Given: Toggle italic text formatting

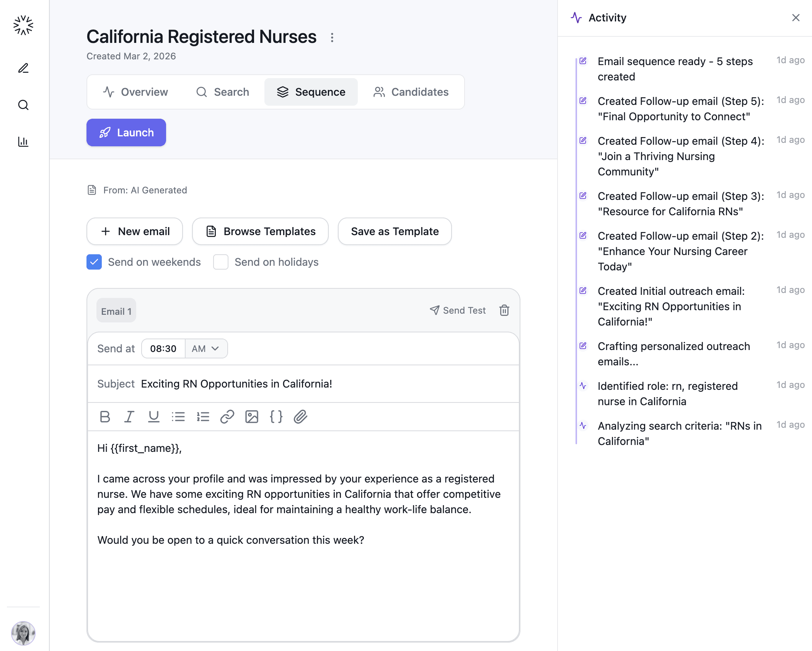Looking at the screenshot, I should [129, 417].
